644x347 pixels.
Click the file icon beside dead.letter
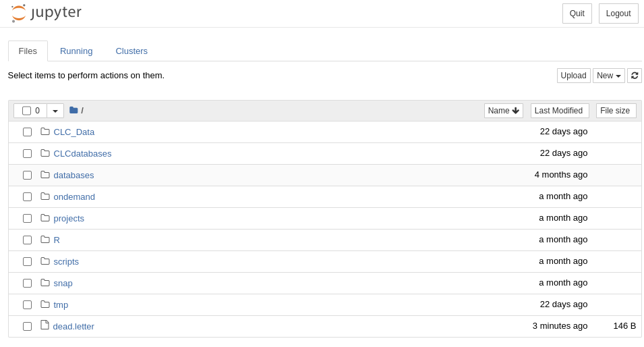pos(45,325)
